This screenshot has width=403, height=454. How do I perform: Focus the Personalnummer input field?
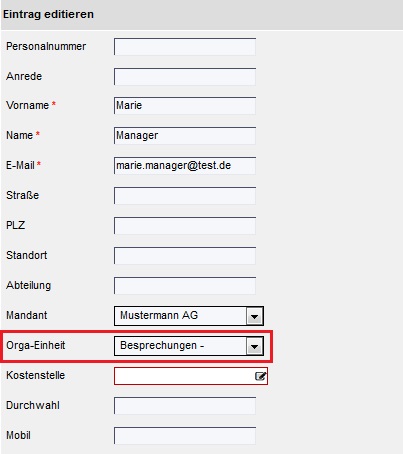[185, 47]
